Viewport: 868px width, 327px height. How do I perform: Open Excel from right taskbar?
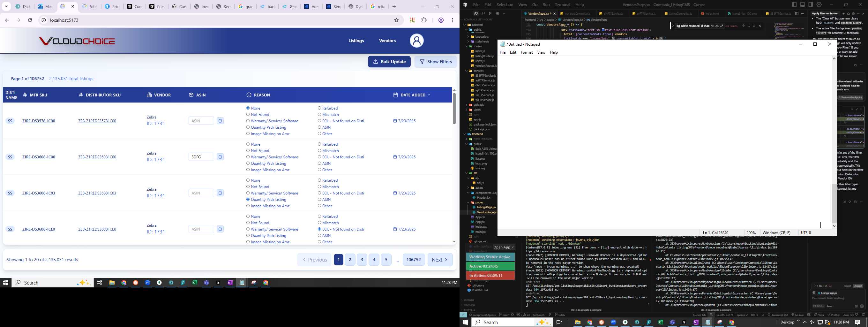pos(661,322)
